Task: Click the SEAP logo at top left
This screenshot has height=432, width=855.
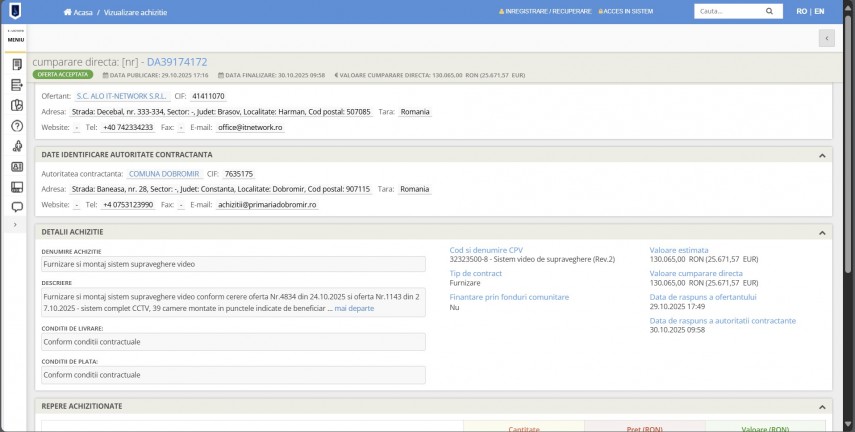Action: [x=16, y=12]
